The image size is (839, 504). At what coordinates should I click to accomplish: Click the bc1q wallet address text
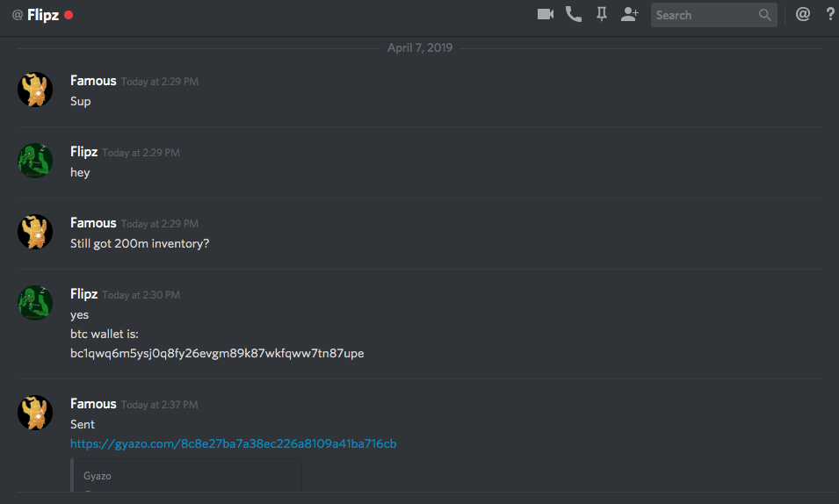click(217, 353)
